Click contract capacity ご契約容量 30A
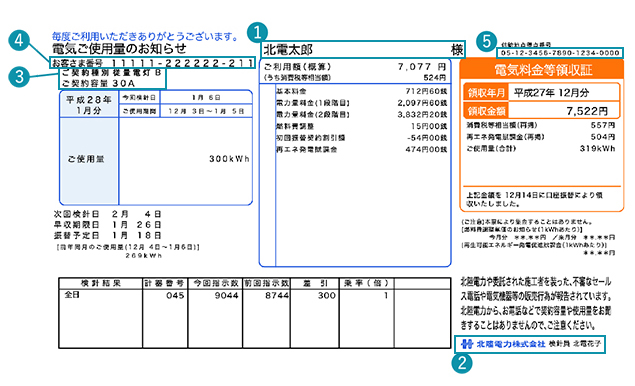The image size is (635, 386). tap(98, 83)
